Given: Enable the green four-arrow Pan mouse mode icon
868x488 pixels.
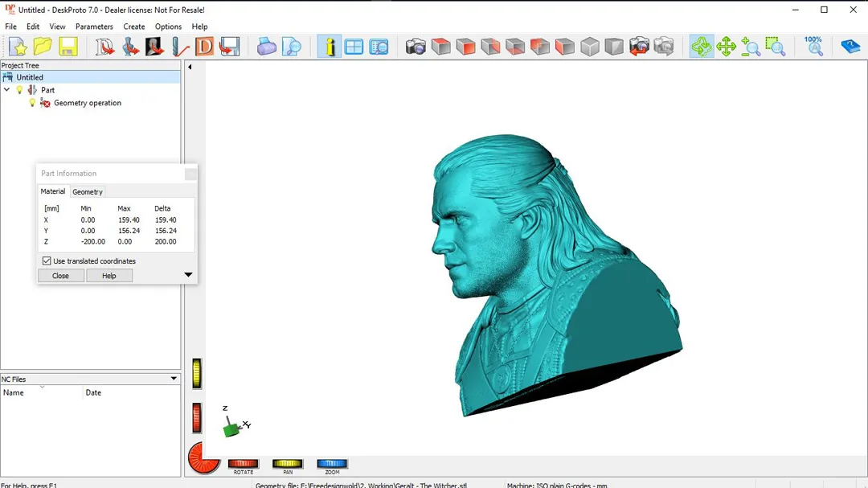Looking at the screenshot, I should (x=726, y=47).
